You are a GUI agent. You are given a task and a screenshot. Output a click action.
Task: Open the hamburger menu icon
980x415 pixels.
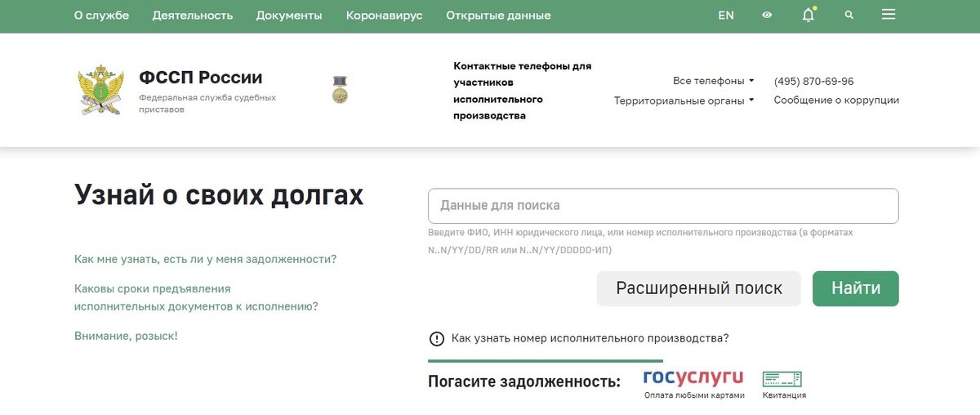click(889, 15)
